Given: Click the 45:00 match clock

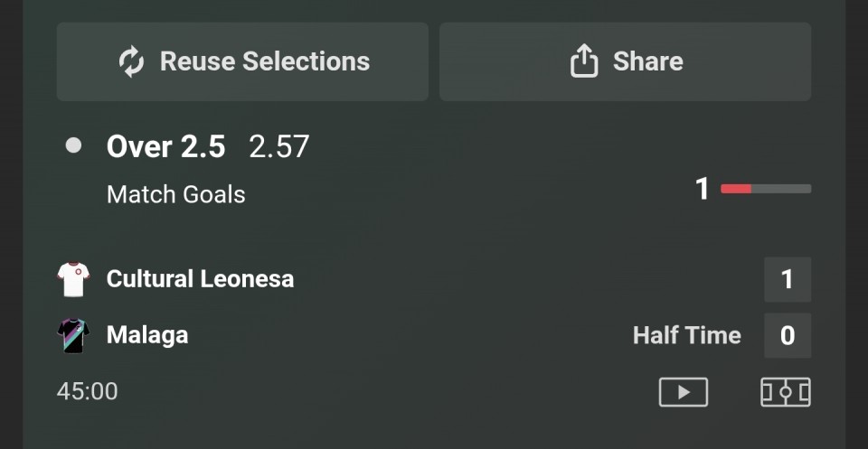Looking at the screenshot, I should tap(88, 391).
